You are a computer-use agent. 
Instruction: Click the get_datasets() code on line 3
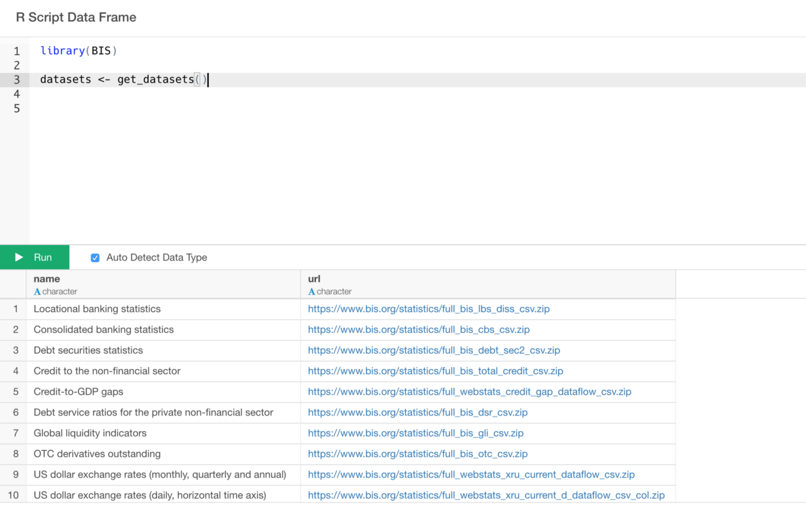point(155,79)
